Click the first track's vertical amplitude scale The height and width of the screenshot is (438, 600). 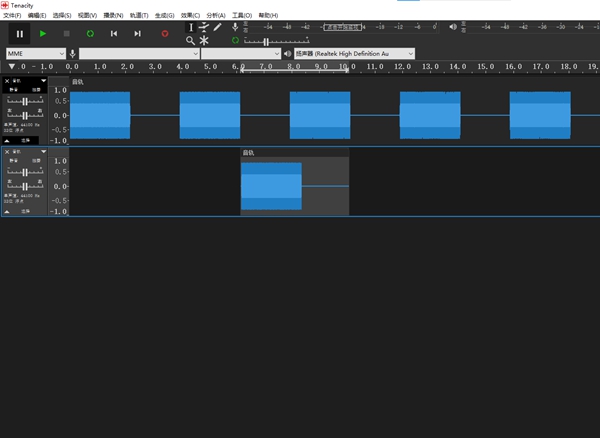[59, 115]
